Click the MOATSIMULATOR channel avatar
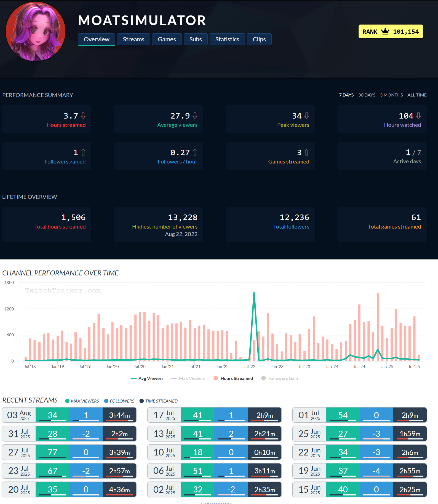Viewport: 438px width, 504px height. point(36,31)
